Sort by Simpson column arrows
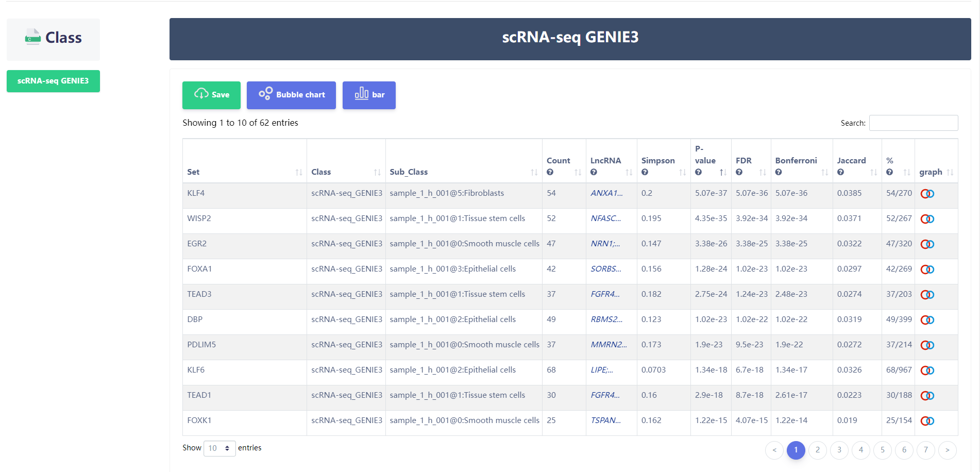The image size is (980, 472). pos(682,172)
